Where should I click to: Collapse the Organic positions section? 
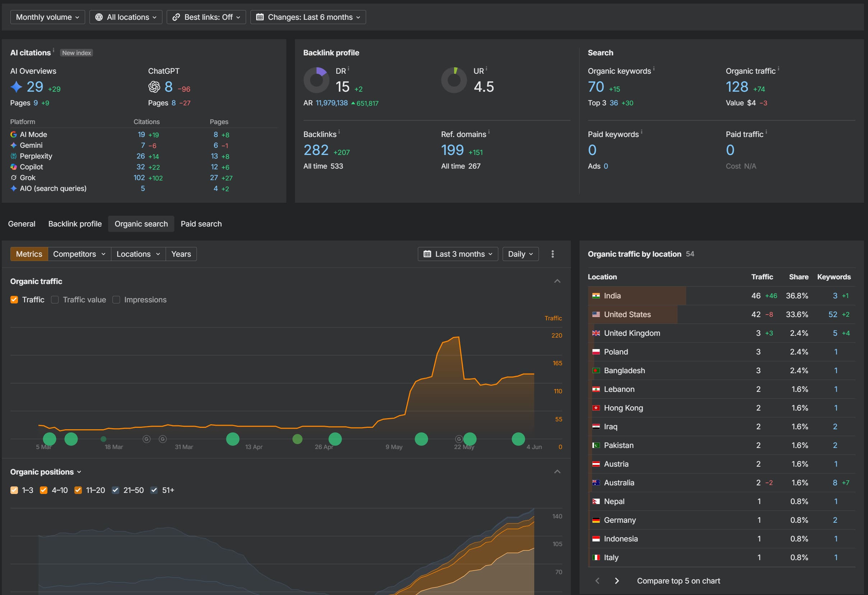click(x=557, y=472)
